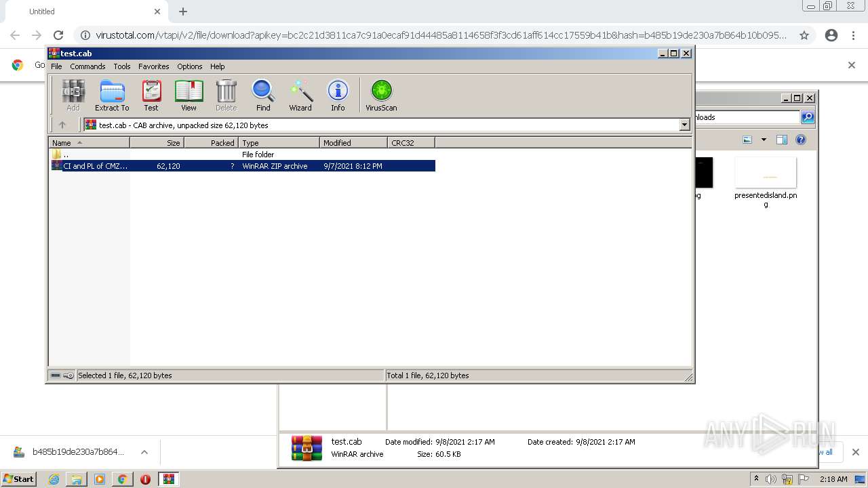Open the File menu
Screen dimensions: 868x488
pyautogui.click(x=56, y=66)
